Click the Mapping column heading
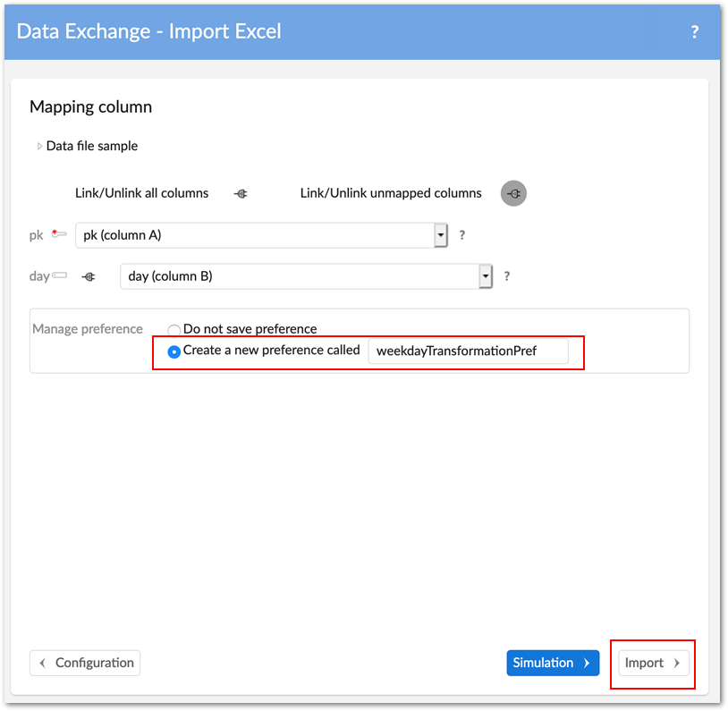The width and height of the screenshot is (728, 711). [90, 107]
